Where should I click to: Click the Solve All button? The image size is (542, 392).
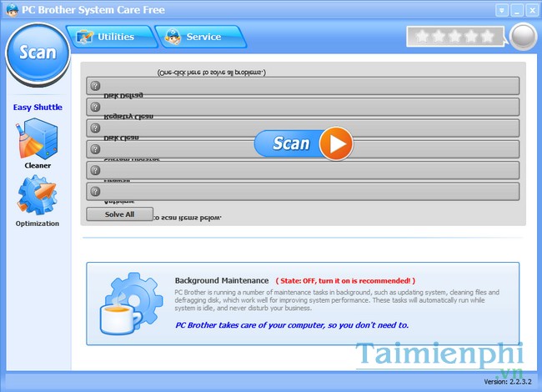pos(119,214)
